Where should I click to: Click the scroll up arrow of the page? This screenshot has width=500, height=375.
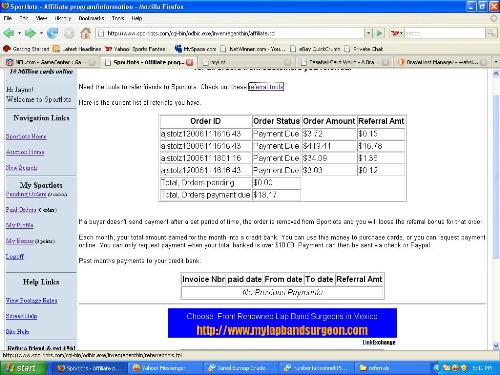496,74
